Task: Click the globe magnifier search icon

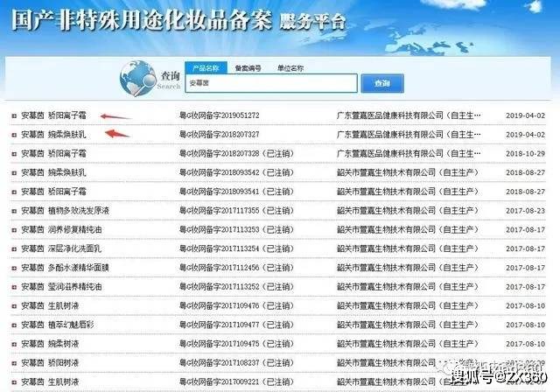Action: pyautogui.click(x=138, y=78)
